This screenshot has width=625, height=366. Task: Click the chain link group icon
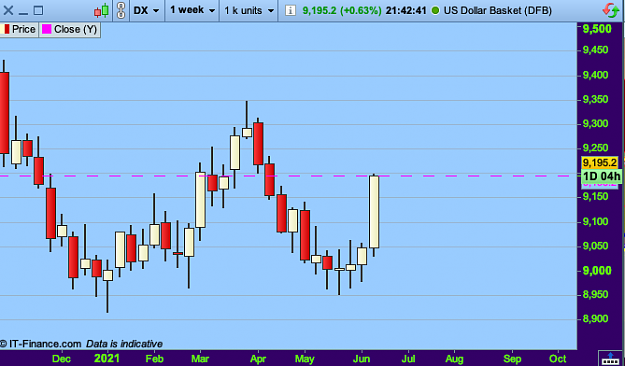121,10
